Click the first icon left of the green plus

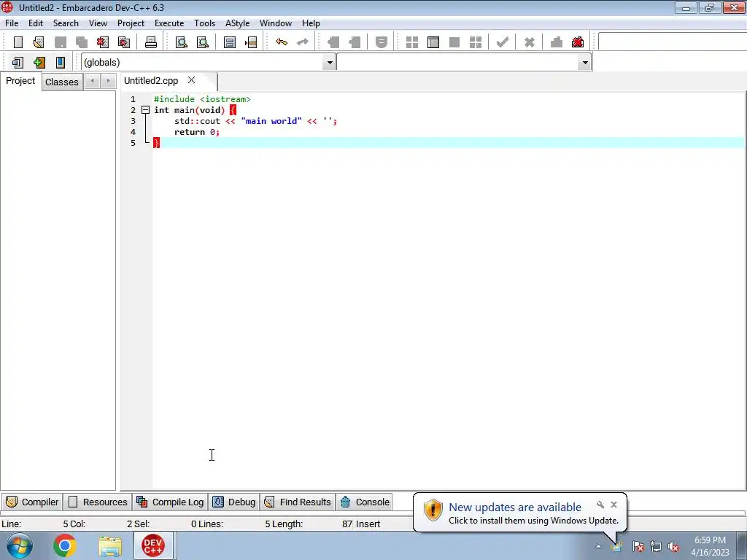pos(18,63)
